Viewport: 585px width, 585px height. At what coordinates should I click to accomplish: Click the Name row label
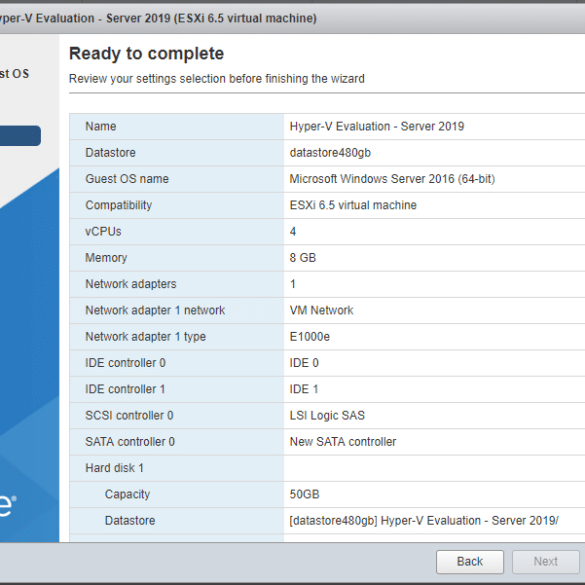click(x=101, y=126)
